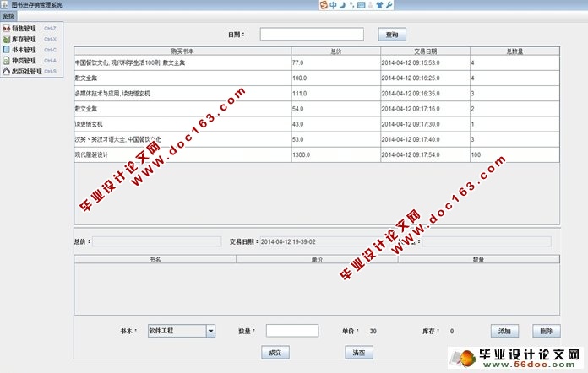Click the house icon beside 出版社管理
The image size is (588, 373).
[7, 71]
